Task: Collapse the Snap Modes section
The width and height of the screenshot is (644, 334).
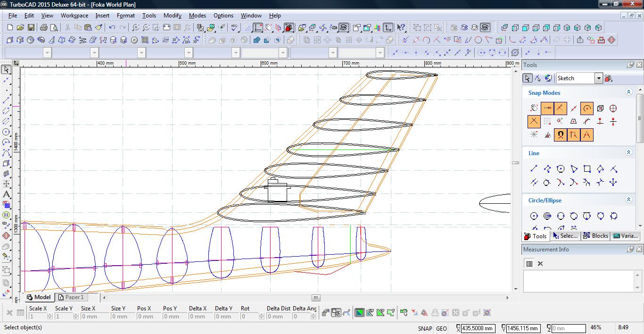Action: [x=628, y=92]
